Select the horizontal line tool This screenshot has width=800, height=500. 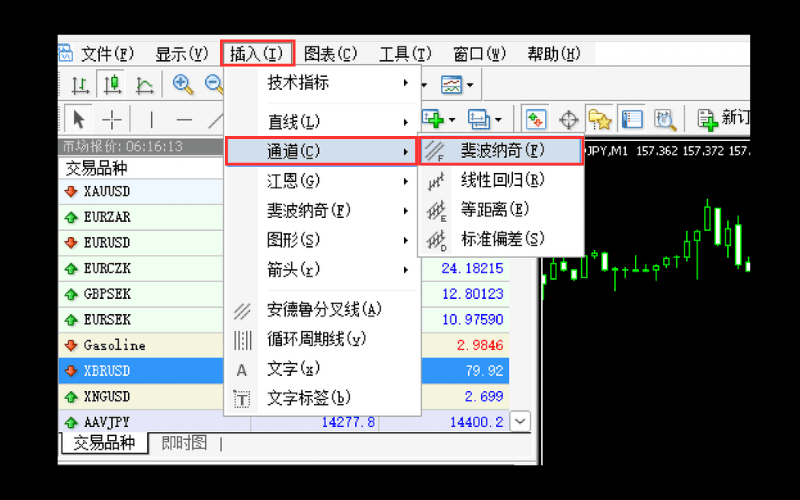point(184,120)
